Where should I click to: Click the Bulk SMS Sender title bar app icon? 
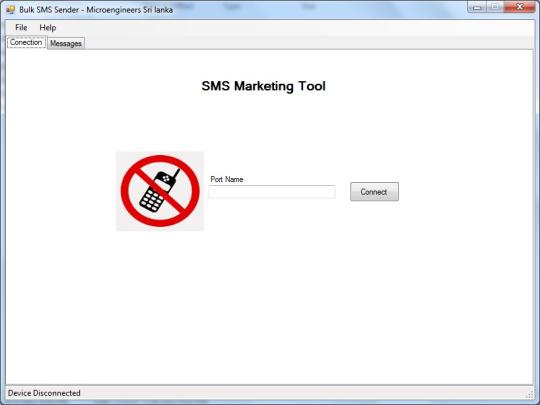click(x=11, y=10)
